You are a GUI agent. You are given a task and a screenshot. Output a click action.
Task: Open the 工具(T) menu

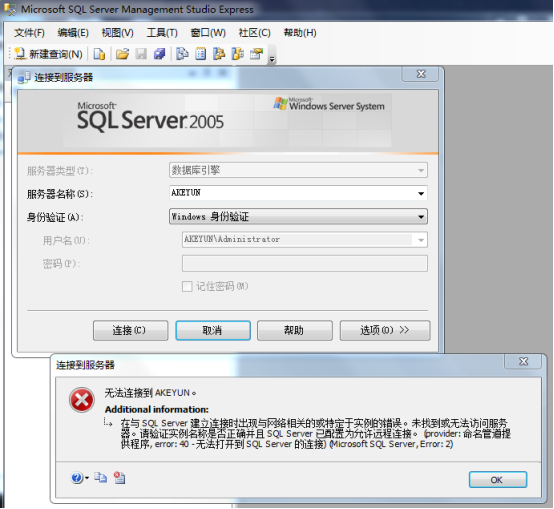162,33
